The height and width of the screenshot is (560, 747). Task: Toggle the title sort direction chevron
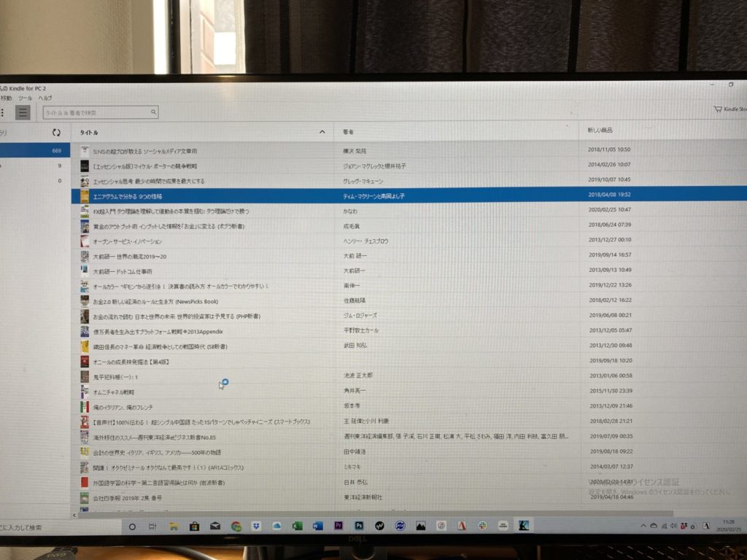click(322, 132)
